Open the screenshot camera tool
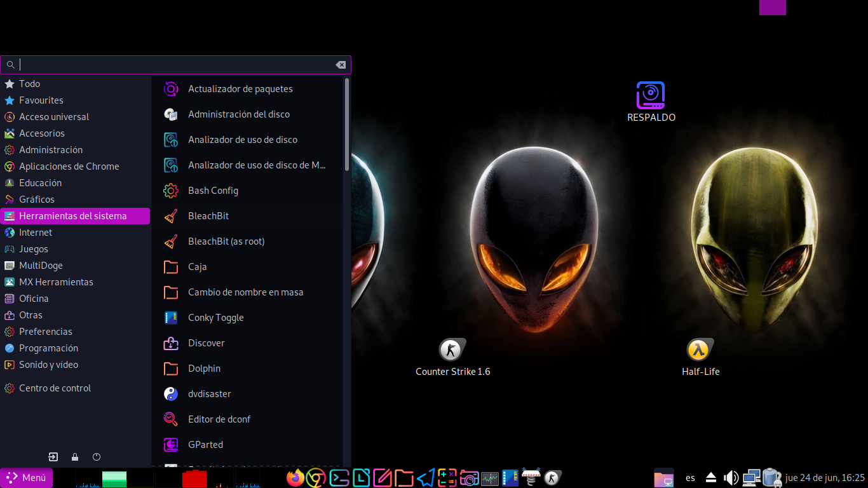This screenshot has height=488, width=868. pyautogui.click(x=469, y=478)
